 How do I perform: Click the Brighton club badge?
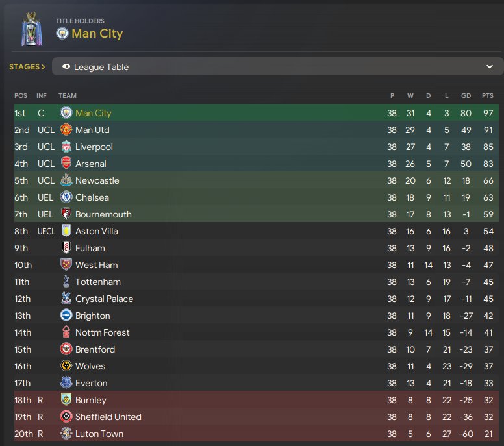pos(66,316)
